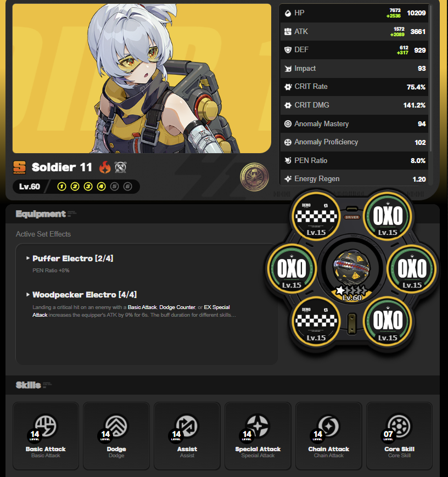
Task: Click the Dodge Counter highlighted link
Action: (177, 307)
